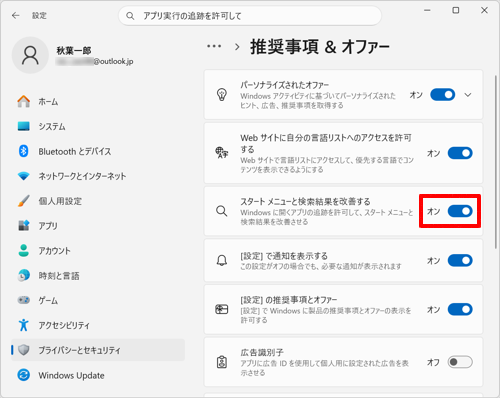Enable the 広告識別子 toggle
Screen dimensions: 500x398
click(x=460, y=362)
